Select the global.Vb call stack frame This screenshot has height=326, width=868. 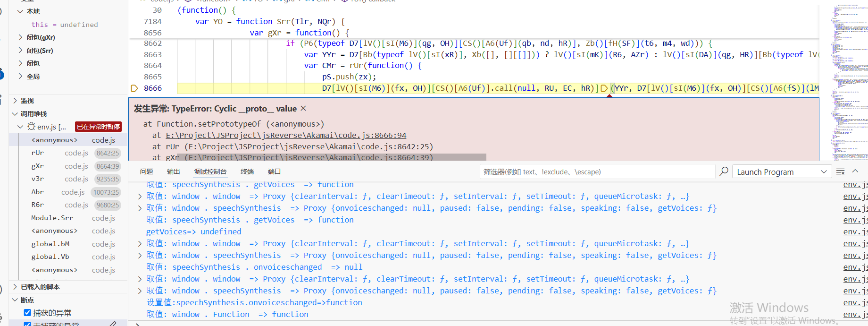pyautogui.click(x=68, y=257)
